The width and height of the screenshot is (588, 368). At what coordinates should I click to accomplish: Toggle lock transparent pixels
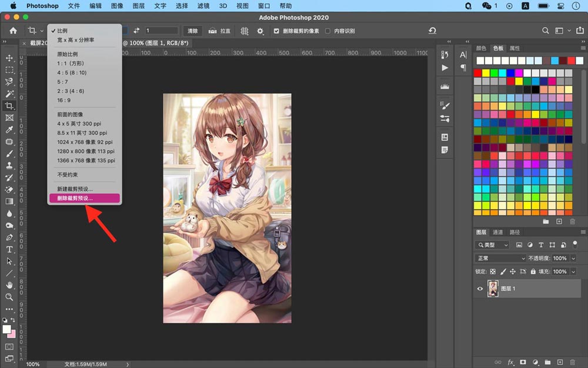pos(493,271)
